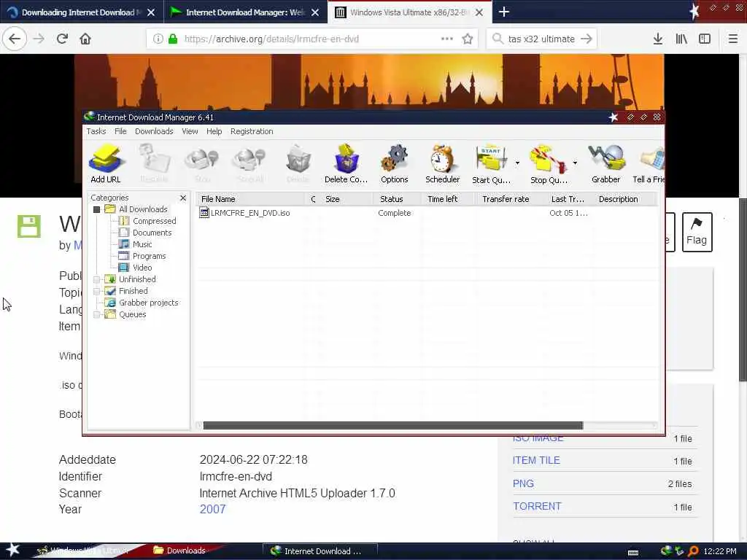The width and height of the screenshot is (747, 560).
Task: Open the Help menu in IDM
Action: 214,131
